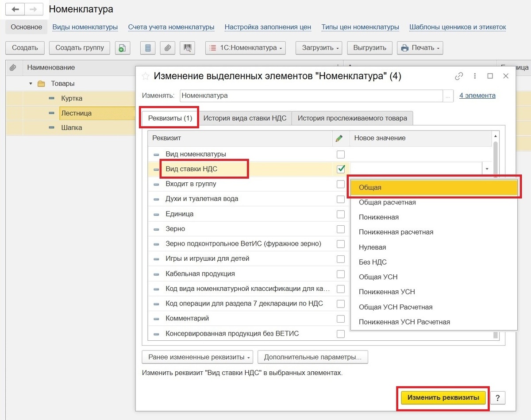Screen dimensions: 531x420
Task: Click the list view icon in the toolbar
Action: click(x=148, y=48)
